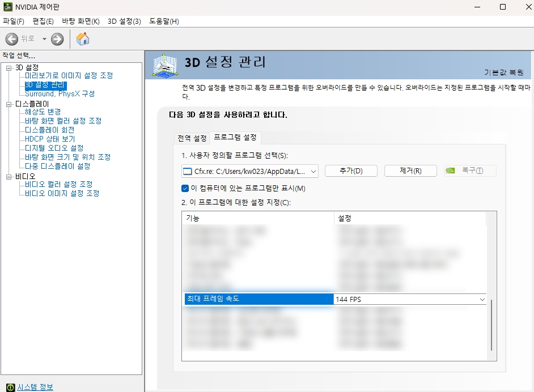Click the 제거(R) button
This screenshot has height=392, width=534.
[x=410, y=171]
